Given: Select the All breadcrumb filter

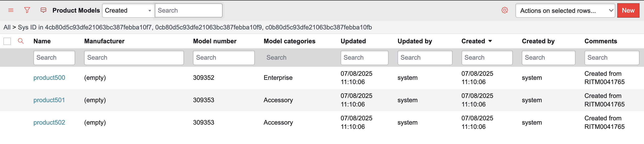Looking at the screenshot, I should pos(7,27).
